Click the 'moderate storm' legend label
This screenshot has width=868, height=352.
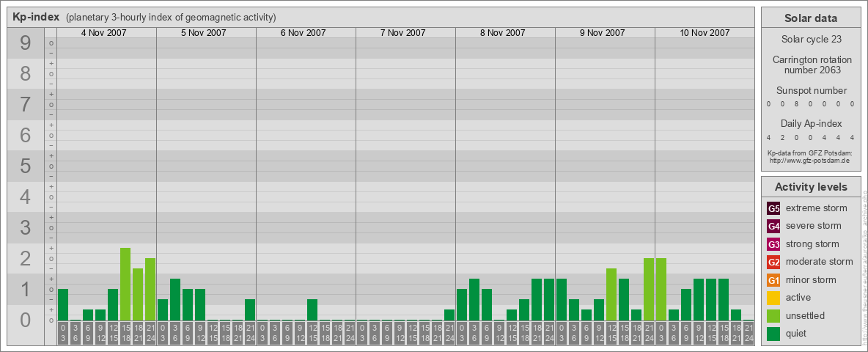(820, 262)
